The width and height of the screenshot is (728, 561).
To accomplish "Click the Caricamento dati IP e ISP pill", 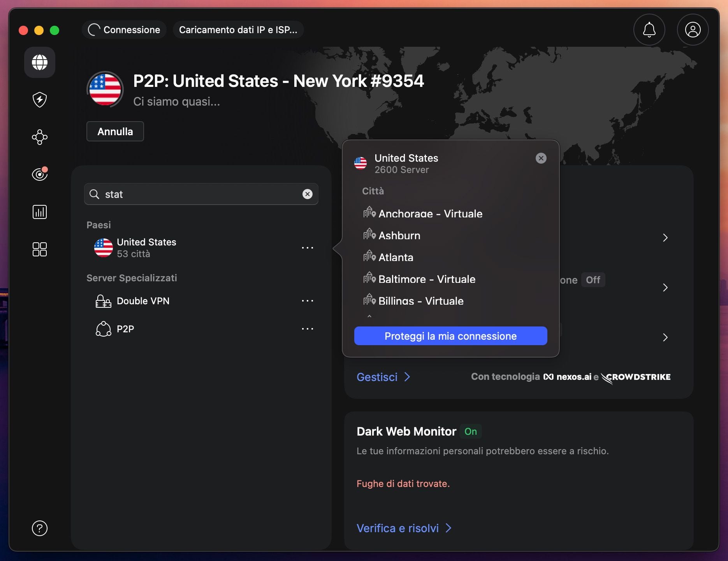I will coord(238,30).
